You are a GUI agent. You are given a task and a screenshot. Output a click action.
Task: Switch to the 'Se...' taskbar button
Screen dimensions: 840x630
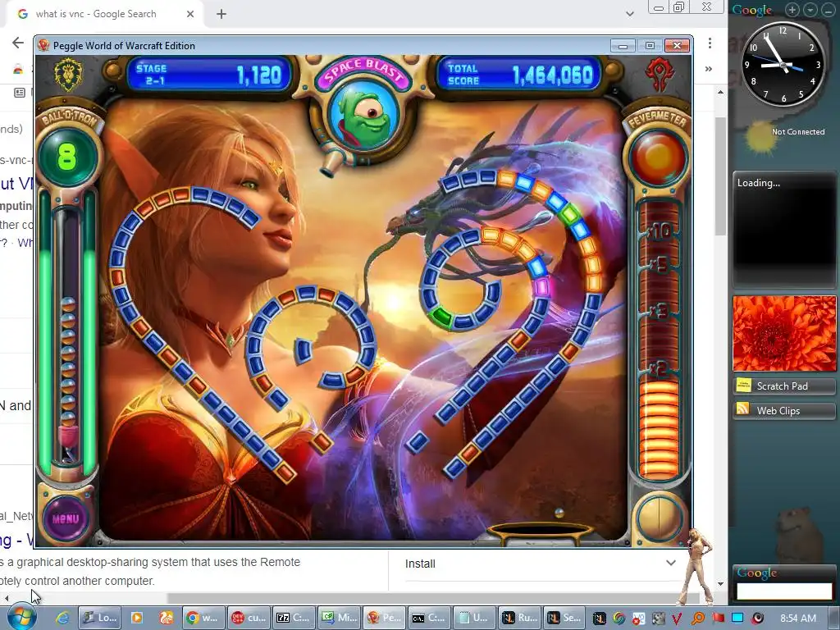(564, 618)
